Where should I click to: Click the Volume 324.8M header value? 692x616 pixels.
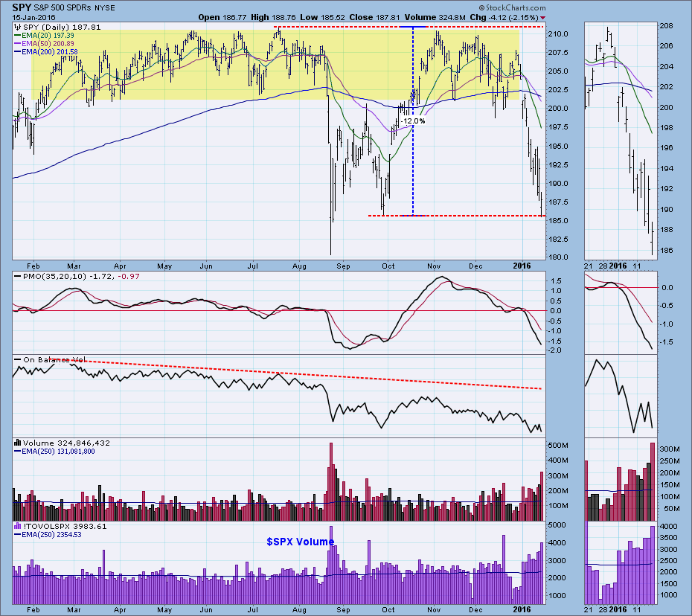point(435,18)
